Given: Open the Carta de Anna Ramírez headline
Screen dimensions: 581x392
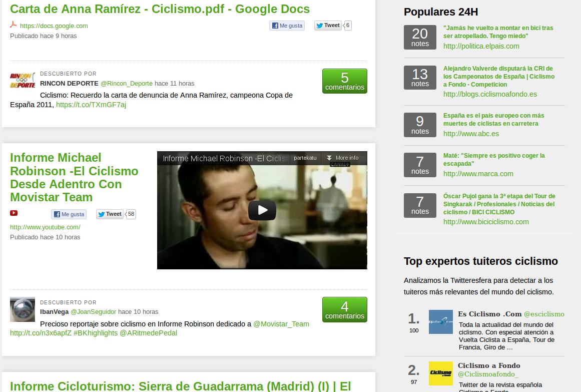Looking at the screenshot, I should (x=160, y=9).
